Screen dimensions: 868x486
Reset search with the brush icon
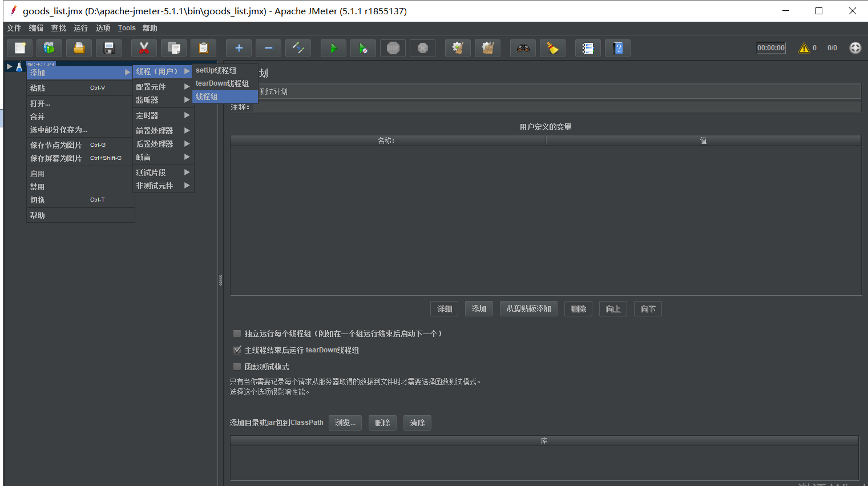pyautogui.click(x=553, y=48)
